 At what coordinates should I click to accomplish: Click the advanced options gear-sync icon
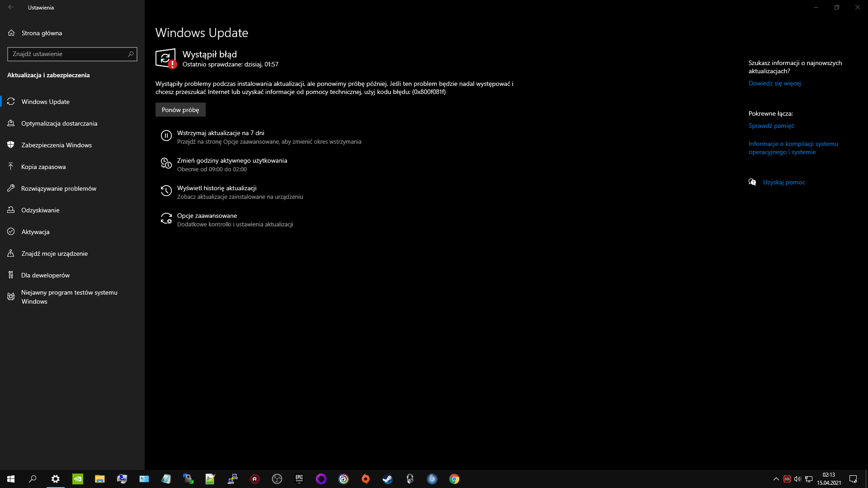click(x=166, y=219)
